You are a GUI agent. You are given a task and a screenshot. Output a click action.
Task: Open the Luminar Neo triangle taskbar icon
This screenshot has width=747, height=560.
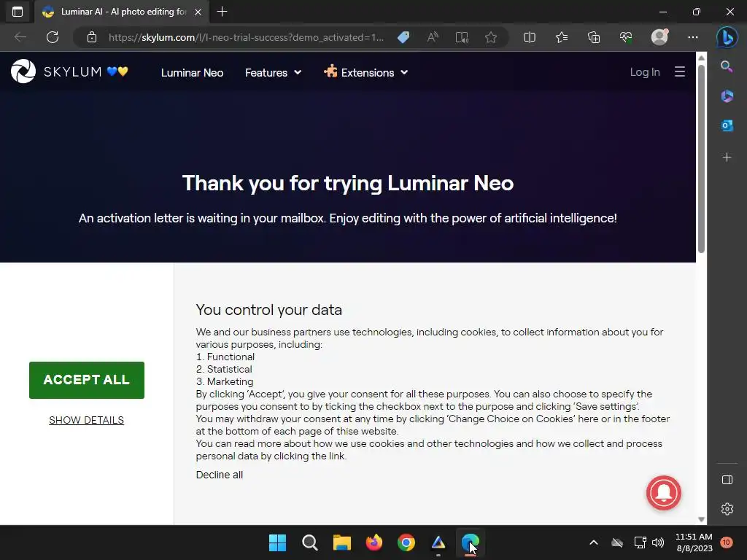tap(438, 542)
